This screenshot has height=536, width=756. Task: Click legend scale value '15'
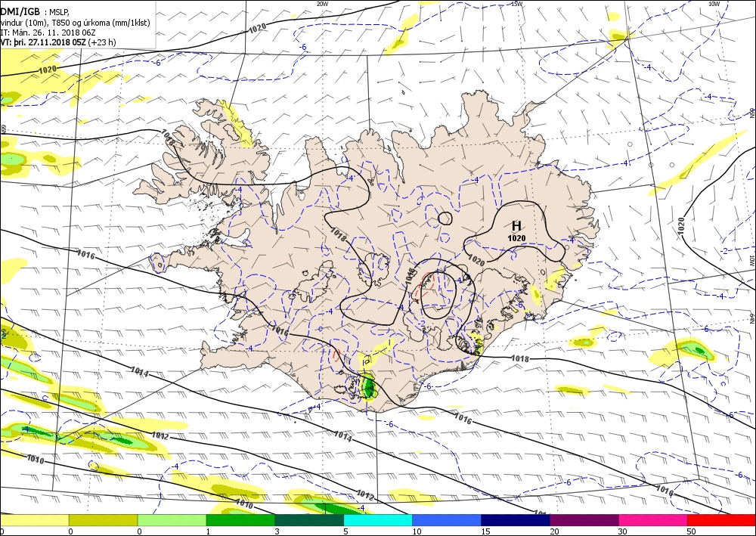click(485, 531)
